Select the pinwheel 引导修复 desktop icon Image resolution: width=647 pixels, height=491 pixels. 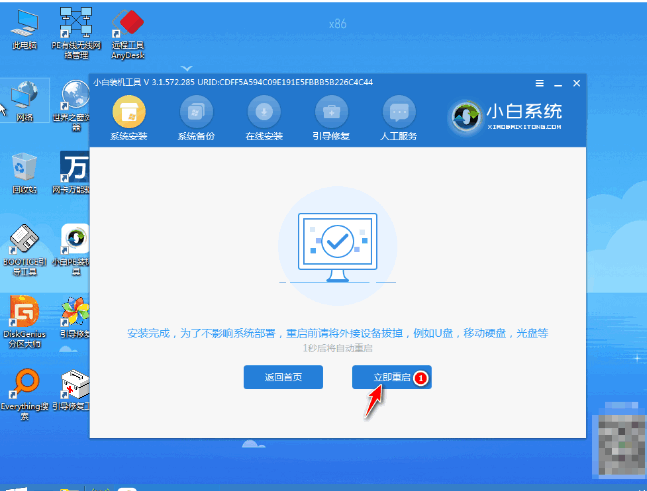pos(75,318)
